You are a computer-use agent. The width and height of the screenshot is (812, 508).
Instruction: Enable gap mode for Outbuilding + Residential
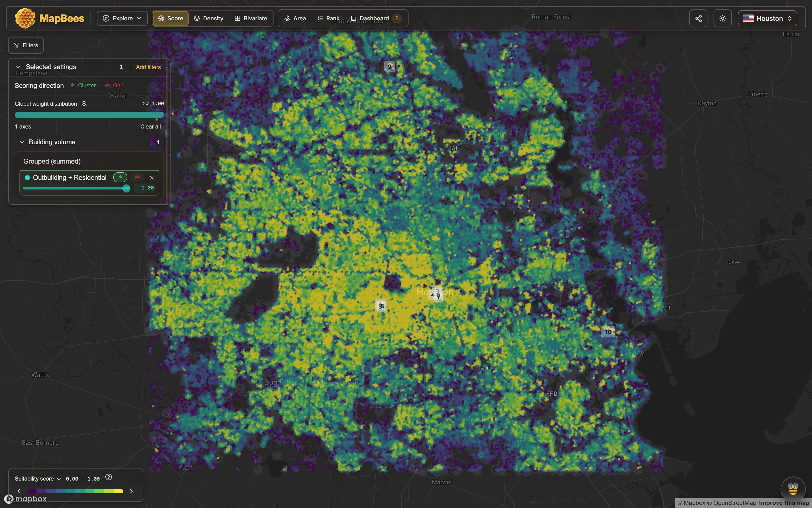(138, 177)
